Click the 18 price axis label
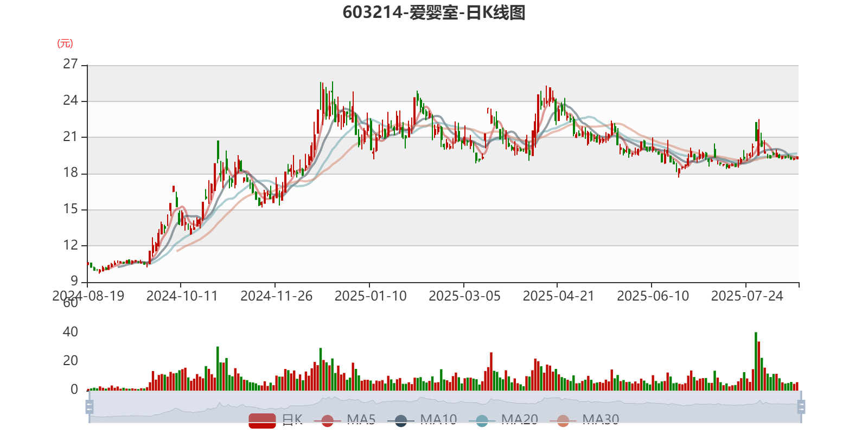This screenshot has width=868, height=434. click(x=71, y=173)
